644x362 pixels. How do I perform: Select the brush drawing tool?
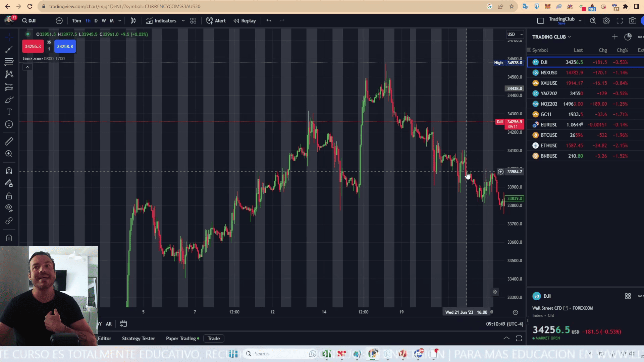(9, 100)
